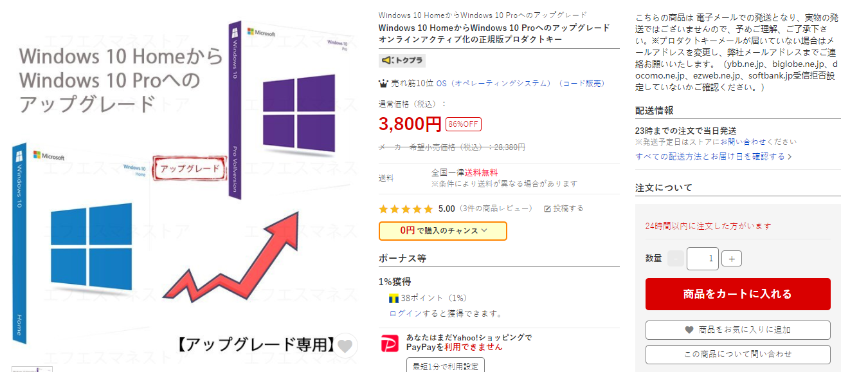
Task: Expand the 0円で購入のチャンス dropdown
Action: pyautogui.click(x=443, y=231)
